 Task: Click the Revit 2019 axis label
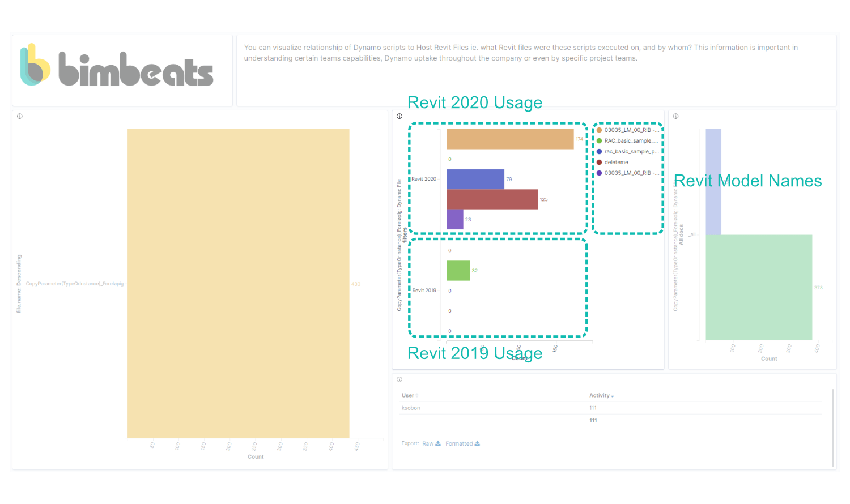pos(424,291)
